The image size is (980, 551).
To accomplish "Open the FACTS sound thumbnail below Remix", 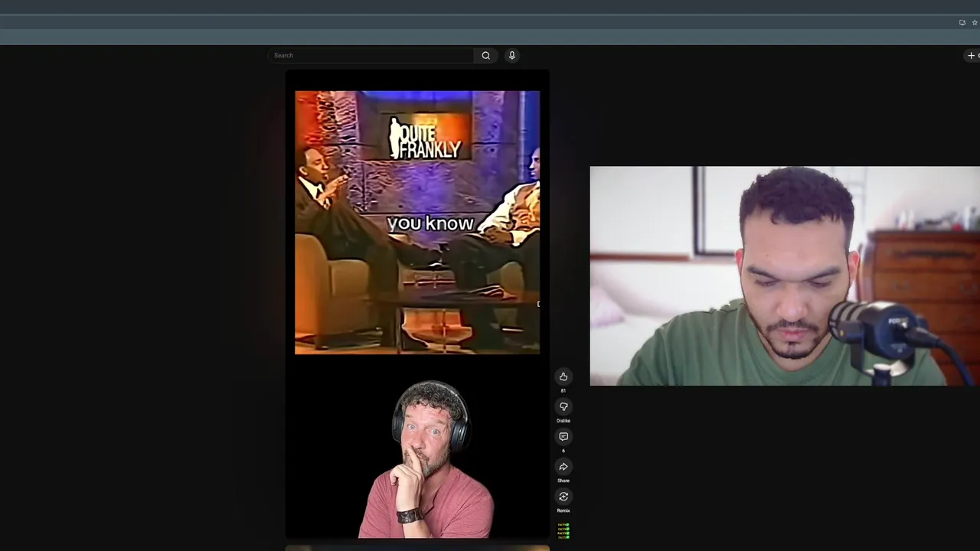I will [x=563, y=531].
